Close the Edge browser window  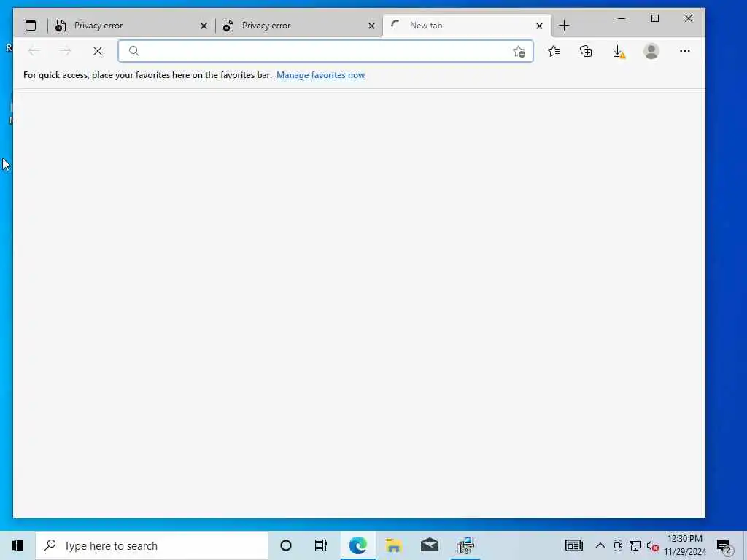coord(689,18)
